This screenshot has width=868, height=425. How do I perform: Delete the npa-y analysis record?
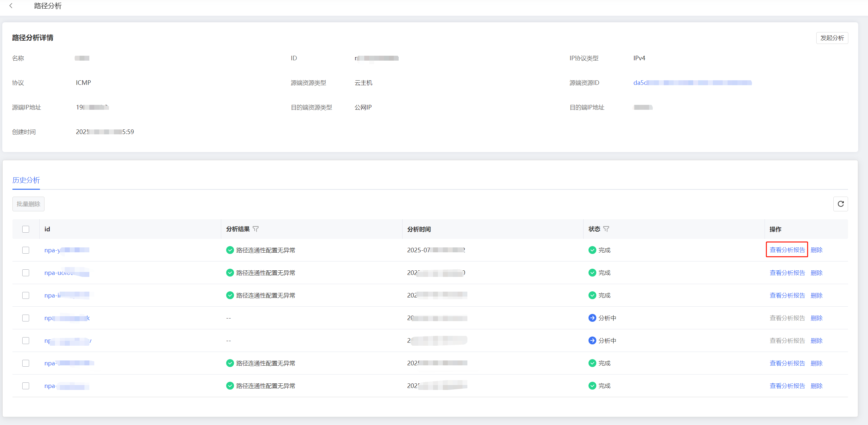[816, 250]
